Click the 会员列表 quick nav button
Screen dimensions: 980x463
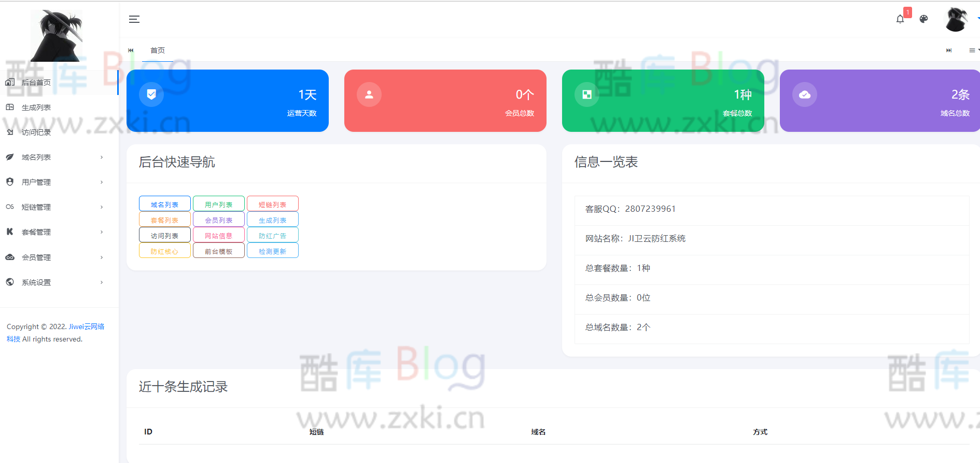(219, 220)
